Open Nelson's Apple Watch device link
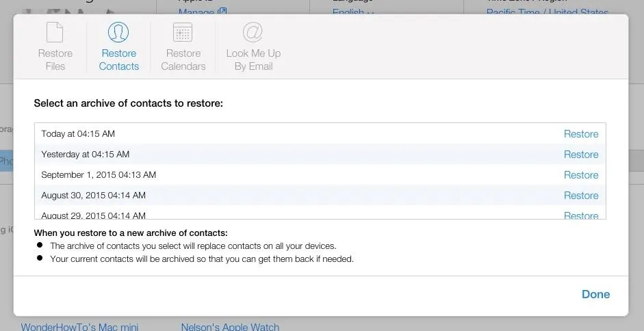 click(x=230, y=327)
